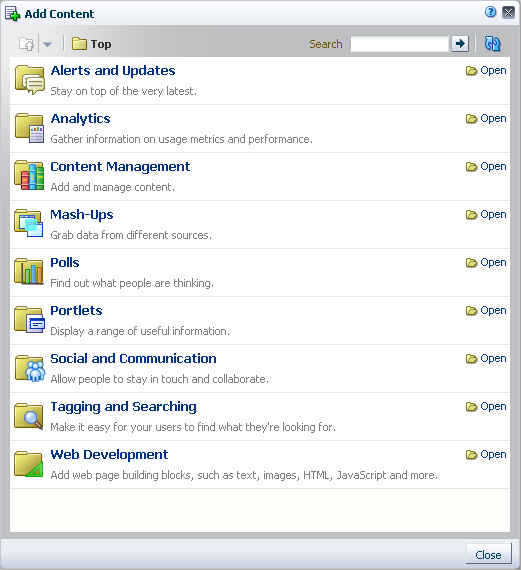Click 'Add and manage content.' description
The height and width of the screenshot is (570, 521).
(113, 187)
